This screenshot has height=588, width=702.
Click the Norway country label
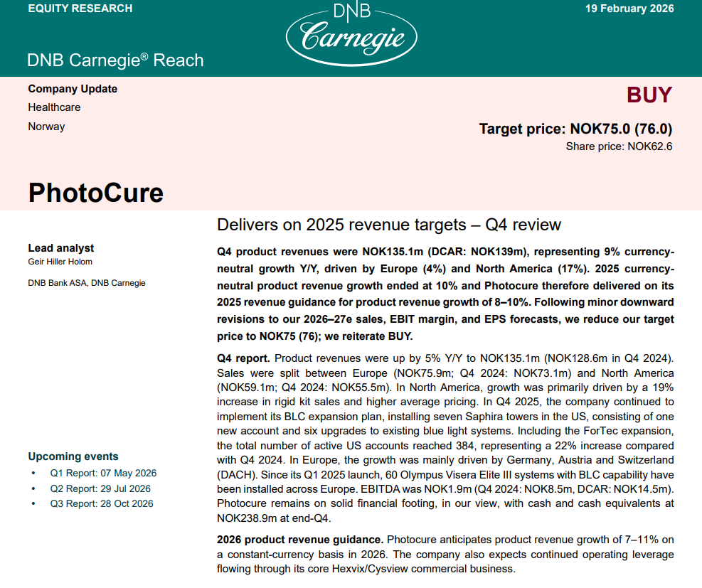point(46,127)
